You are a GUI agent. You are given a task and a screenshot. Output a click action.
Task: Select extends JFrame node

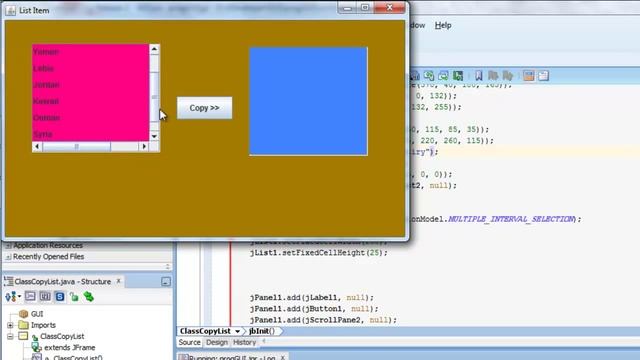coord(69,348)
